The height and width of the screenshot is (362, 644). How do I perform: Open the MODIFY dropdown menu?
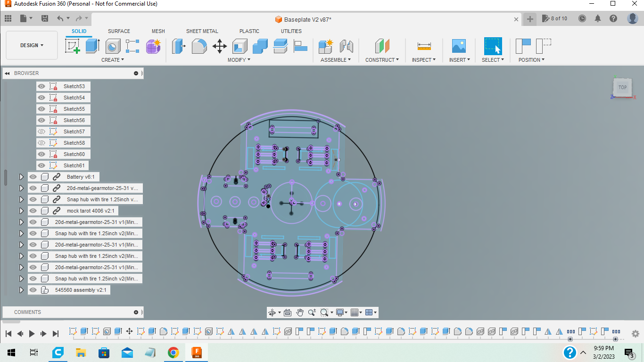tap(239, 60)
